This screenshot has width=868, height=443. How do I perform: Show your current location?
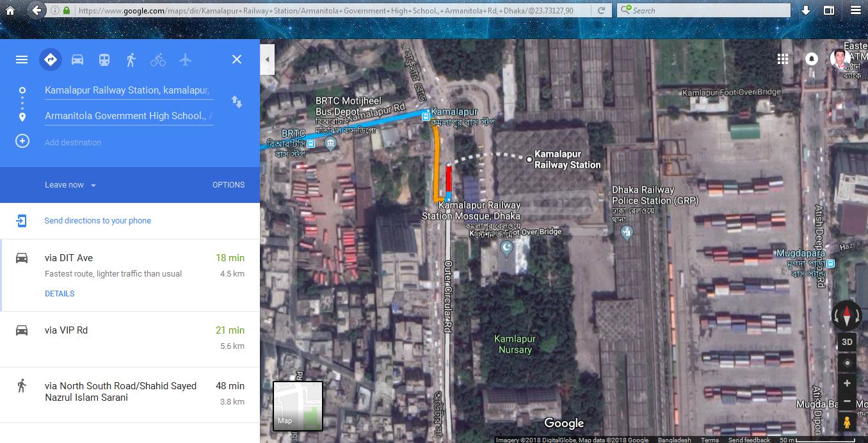coord(847,363)
